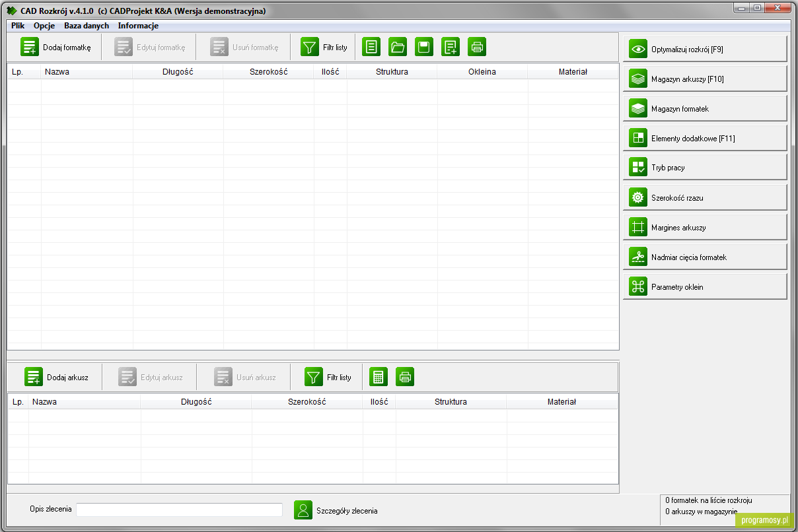Click the Dodaj arkusz button

(56, 377)
